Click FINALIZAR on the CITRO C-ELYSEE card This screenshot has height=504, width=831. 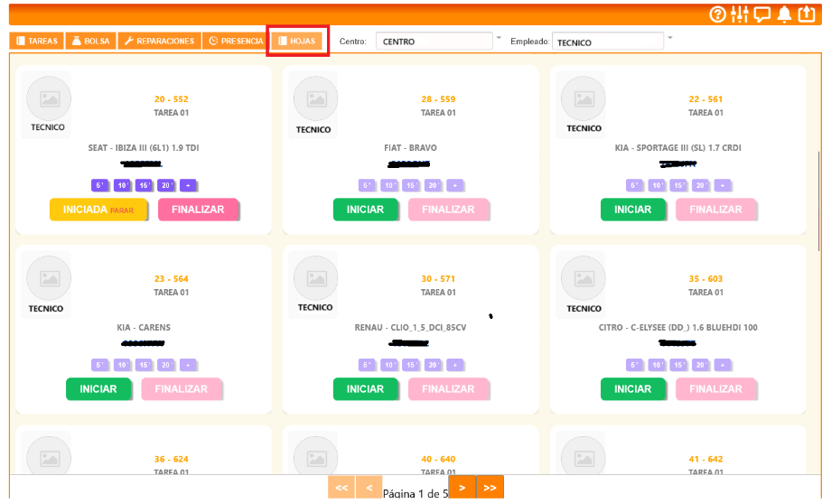click(716, 389)
